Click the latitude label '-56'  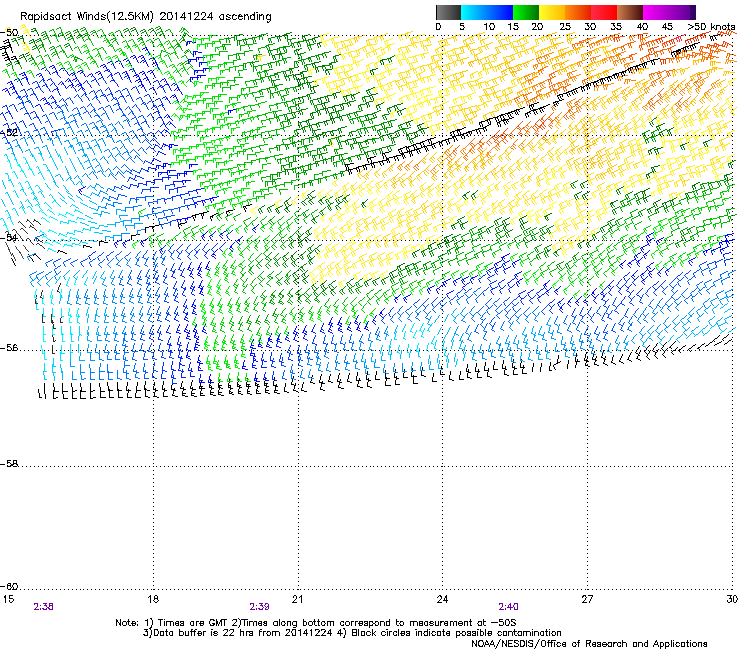point(9,348)
